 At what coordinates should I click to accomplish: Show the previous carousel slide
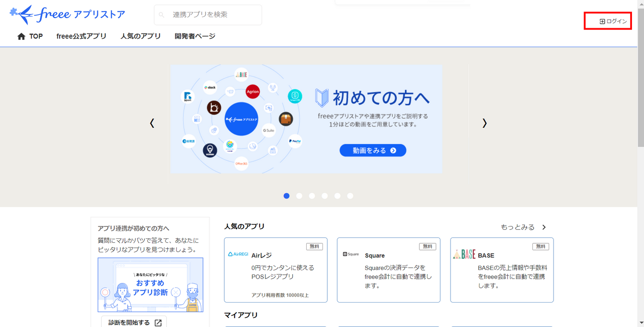click(x=152, y=123)
